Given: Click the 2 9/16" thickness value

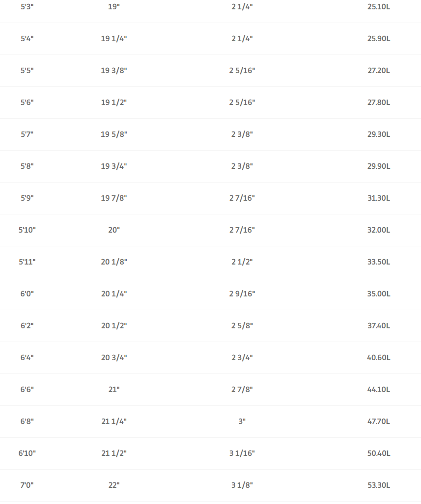Looking at the screenshot, I should tap(242, 293).
